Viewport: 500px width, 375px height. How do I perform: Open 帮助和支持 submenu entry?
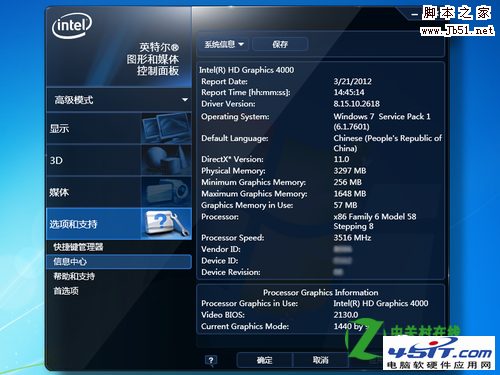coord(74,276)
